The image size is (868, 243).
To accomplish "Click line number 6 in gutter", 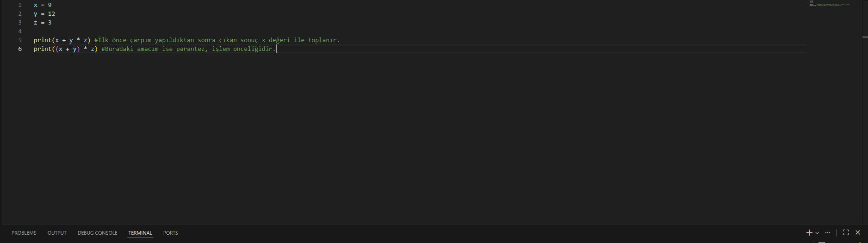I will click(20, 49).
